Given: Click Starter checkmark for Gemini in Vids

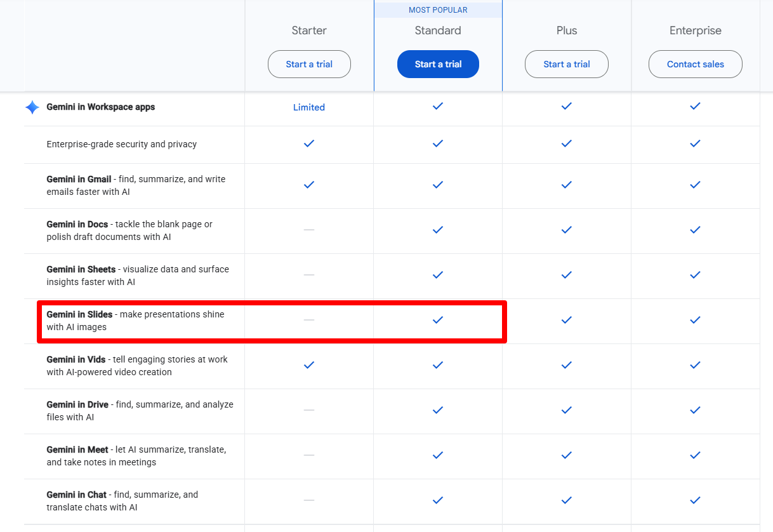Looking at the screenshot, I should click(x=309, y=365).
